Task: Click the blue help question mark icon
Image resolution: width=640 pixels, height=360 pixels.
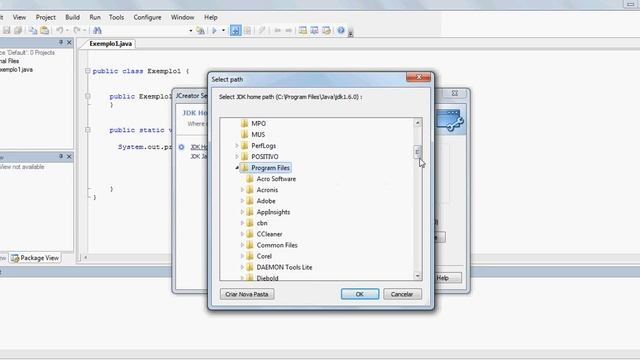Action: 341,30
